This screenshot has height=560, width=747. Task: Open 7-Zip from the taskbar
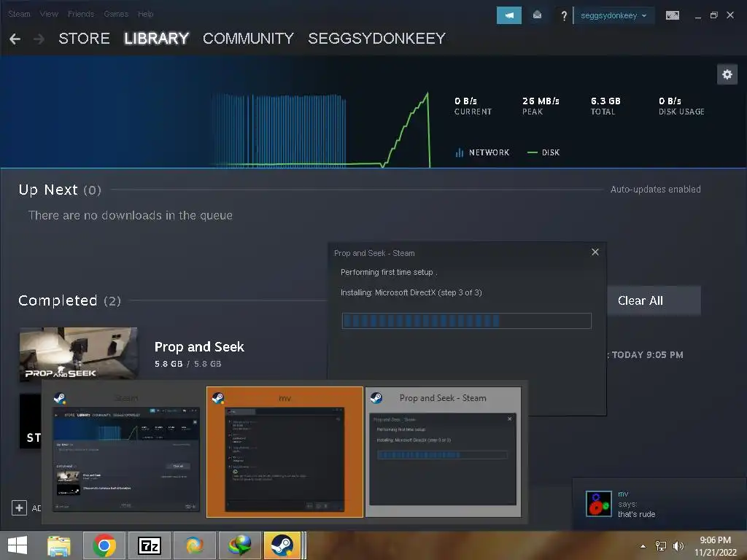(x=149, y=545)
